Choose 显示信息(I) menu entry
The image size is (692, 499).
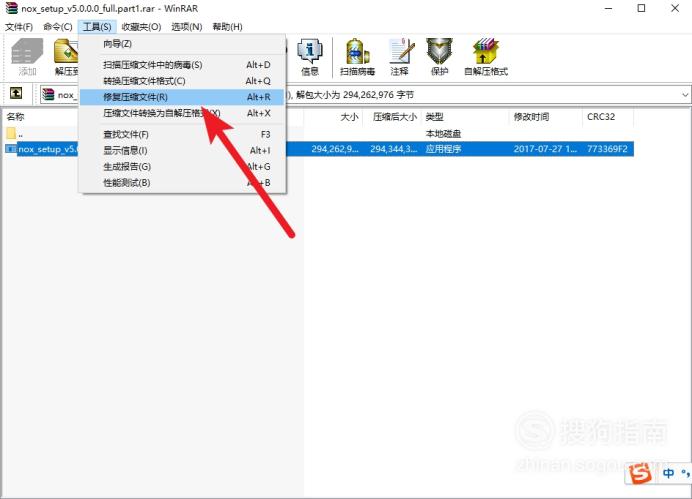point(182,150)
